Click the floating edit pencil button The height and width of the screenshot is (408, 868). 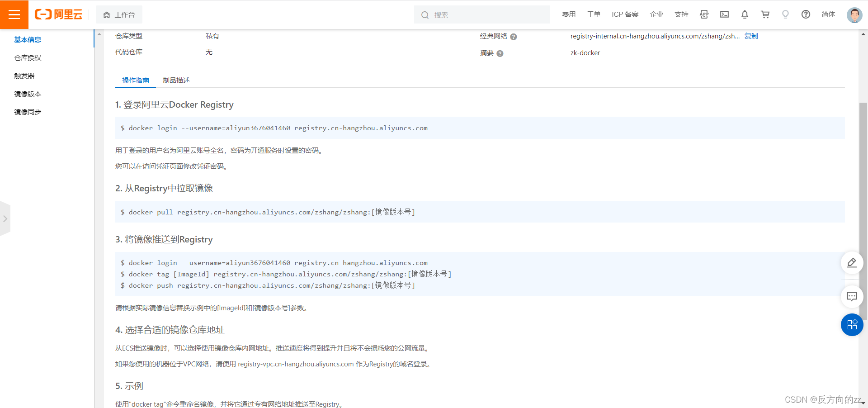[x=852, y=263]
